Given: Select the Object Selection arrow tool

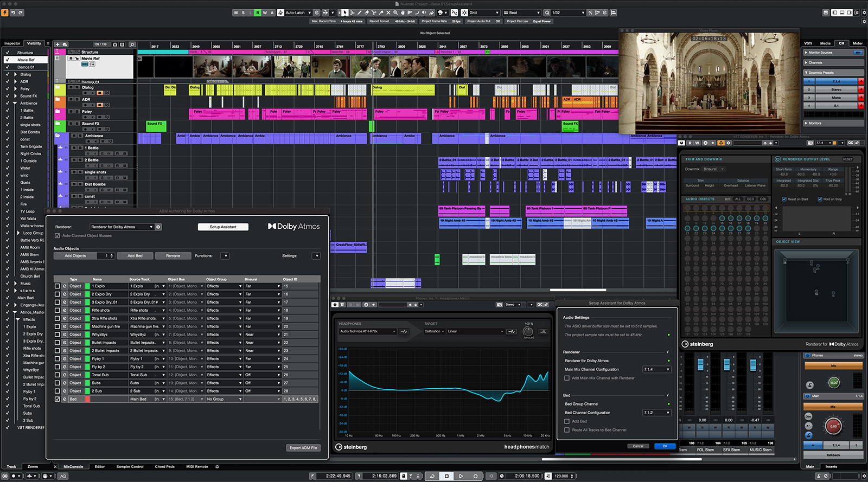Looking at the screenshot, I should 344,12.
